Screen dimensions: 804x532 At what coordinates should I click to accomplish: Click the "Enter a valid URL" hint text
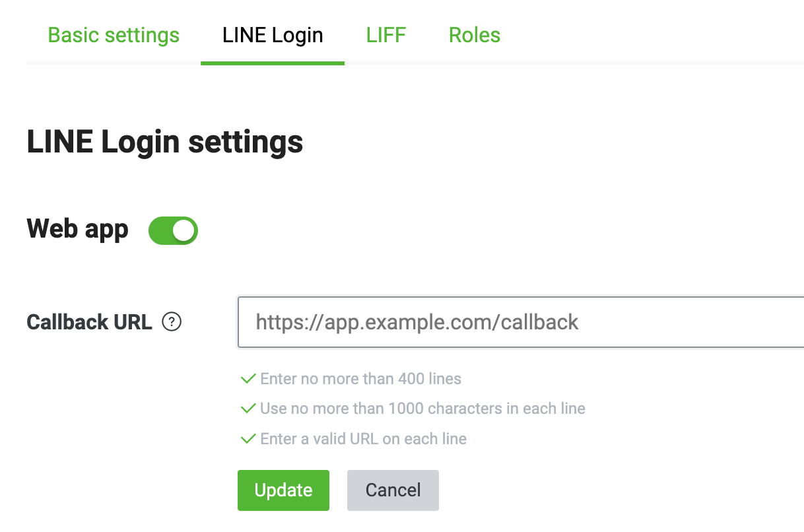[x=363, y=438]
